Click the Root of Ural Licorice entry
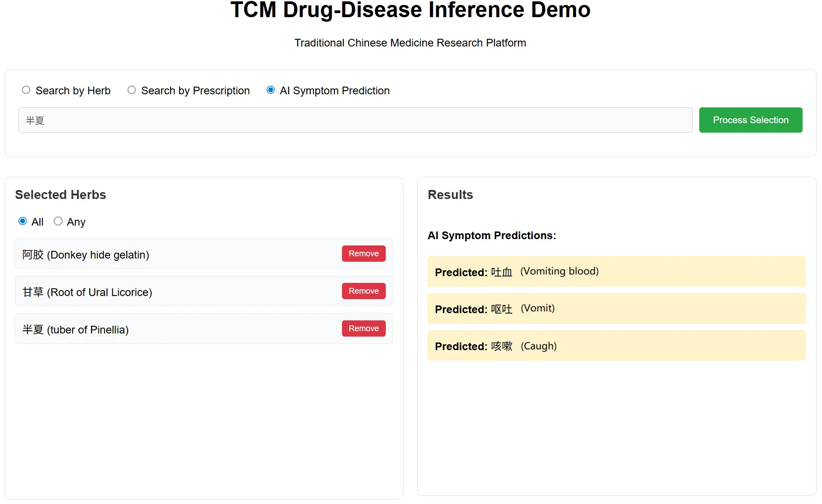This screenshot has width=822, height=504. point(88,292)
